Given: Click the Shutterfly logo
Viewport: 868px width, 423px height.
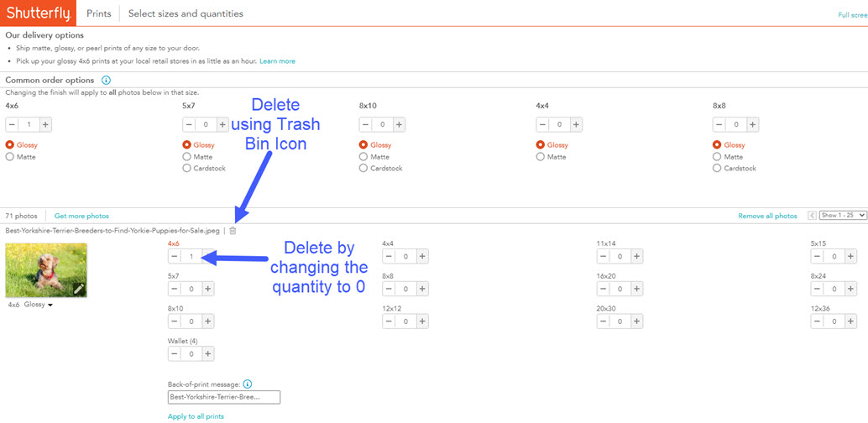Looking at the screenshot, I should click(x=39, y=13).
